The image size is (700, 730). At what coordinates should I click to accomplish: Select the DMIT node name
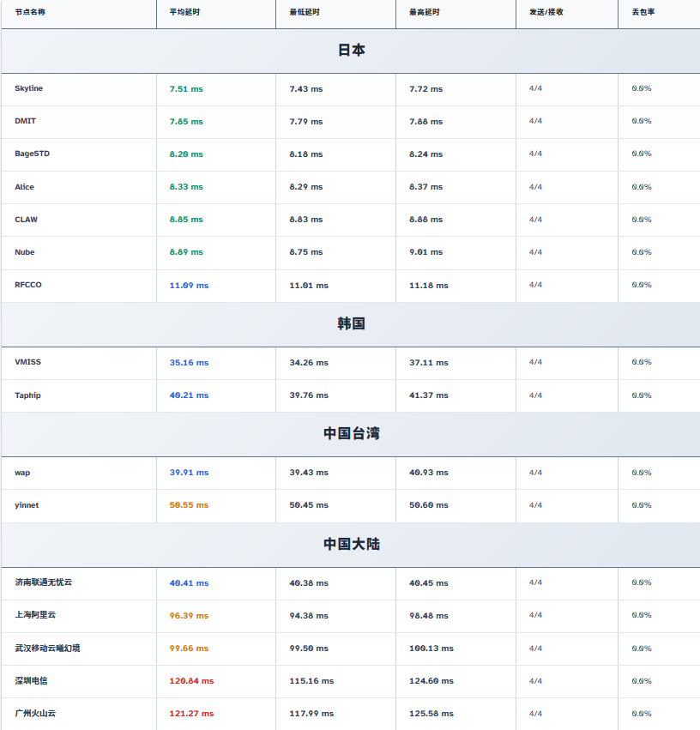(25, 121)
